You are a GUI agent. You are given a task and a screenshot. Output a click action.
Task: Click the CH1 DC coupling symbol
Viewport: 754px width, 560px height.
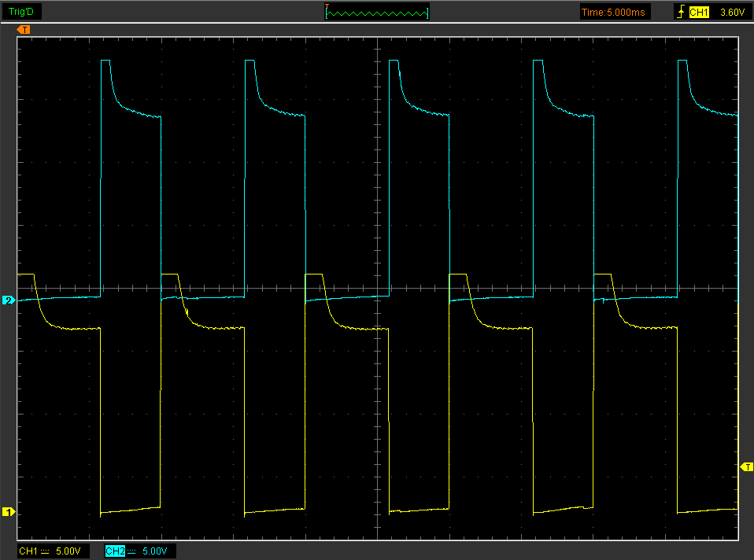click(x=46, y=551)
